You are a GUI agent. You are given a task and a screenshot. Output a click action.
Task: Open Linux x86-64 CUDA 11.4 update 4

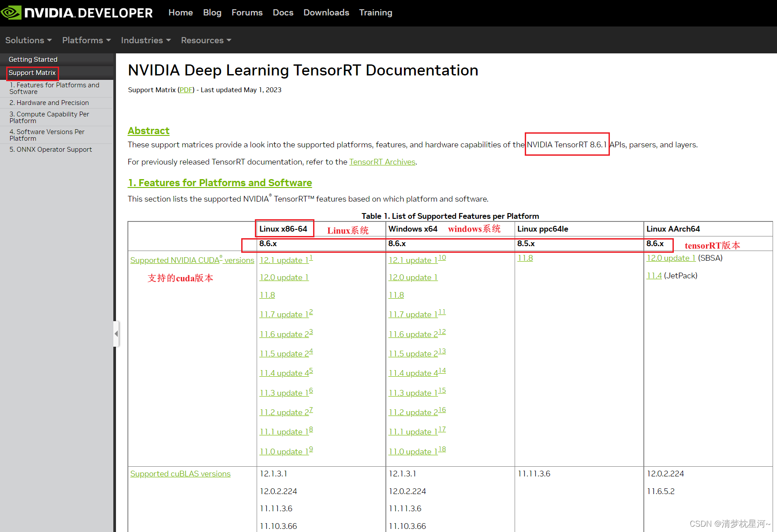coord(284,373)
